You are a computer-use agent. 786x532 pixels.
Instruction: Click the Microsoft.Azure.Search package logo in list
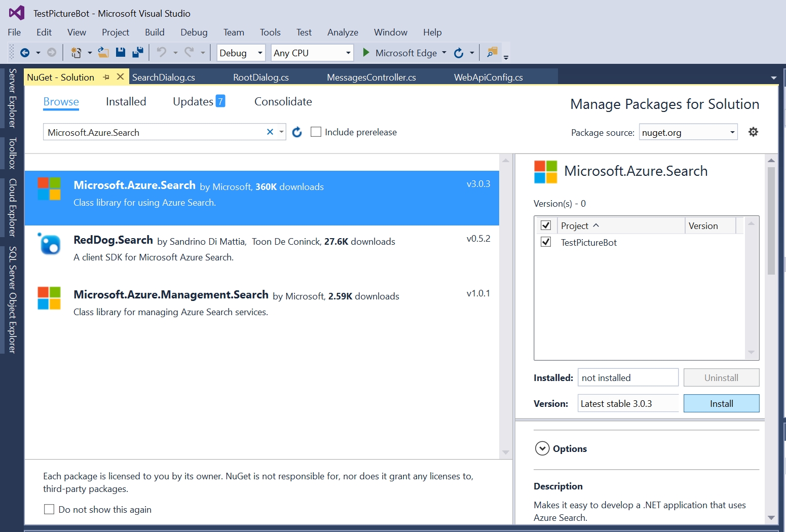(x=49, y=189)
